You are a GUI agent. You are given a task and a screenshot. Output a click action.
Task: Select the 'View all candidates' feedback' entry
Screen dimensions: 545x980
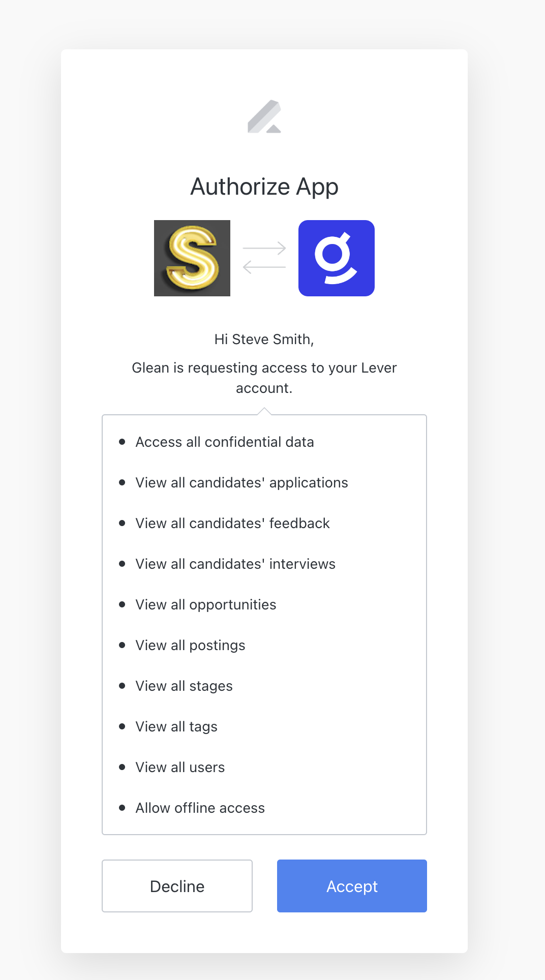click(232, 523)
